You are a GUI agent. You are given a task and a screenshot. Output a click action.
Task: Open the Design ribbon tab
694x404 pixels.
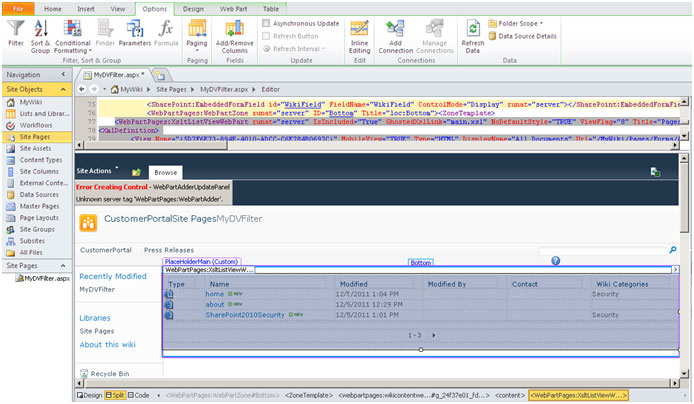pos(193,9)
